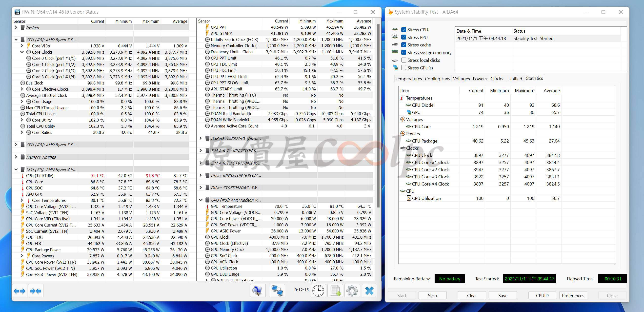644x312 pixels.
Task: Click thermometer icon beside GPU Temperature
Action: [x=207, y=206]
